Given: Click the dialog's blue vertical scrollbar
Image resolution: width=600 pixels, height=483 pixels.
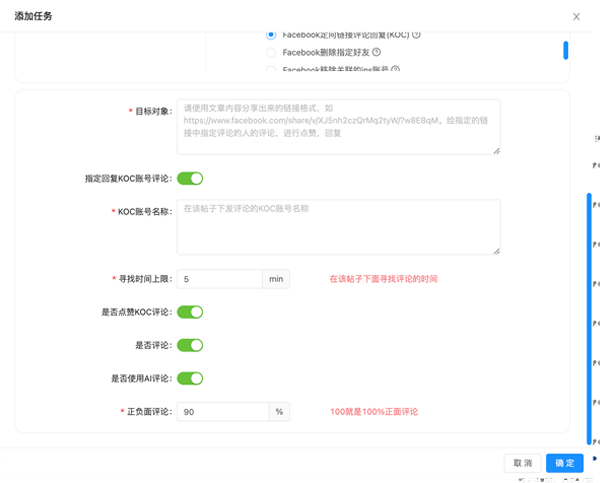Looking at the screenshot, I should coord(589,319).
